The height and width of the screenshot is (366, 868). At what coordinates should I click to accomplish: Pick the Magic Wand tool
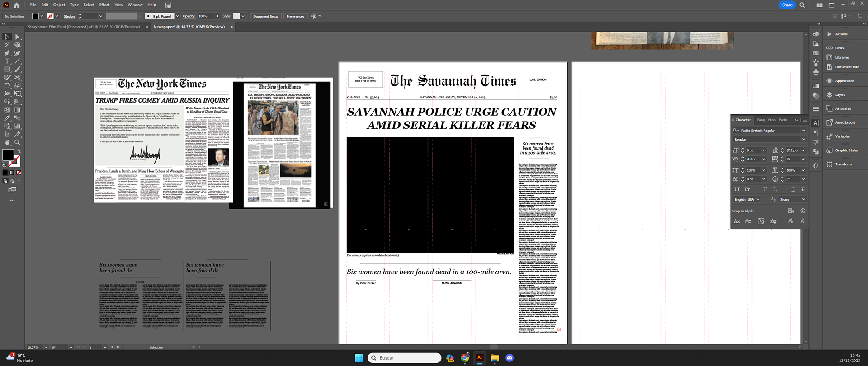click(x=7, y=45)
